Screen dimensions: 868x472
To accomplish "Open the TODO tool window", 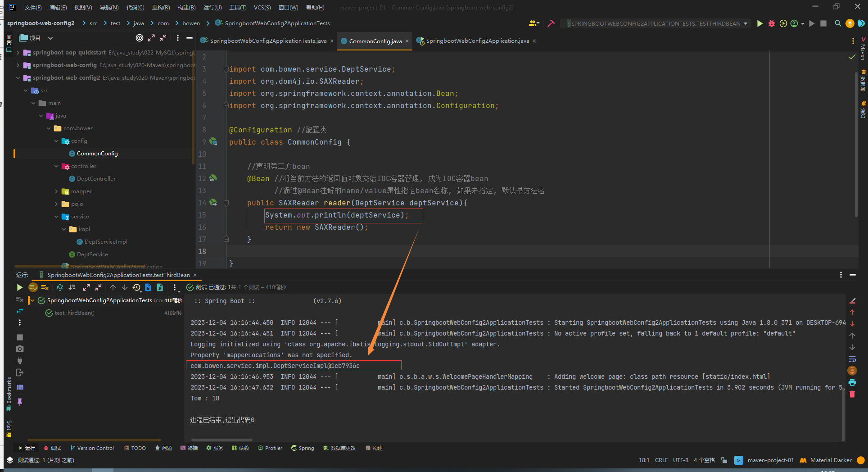I will [135, 448].
